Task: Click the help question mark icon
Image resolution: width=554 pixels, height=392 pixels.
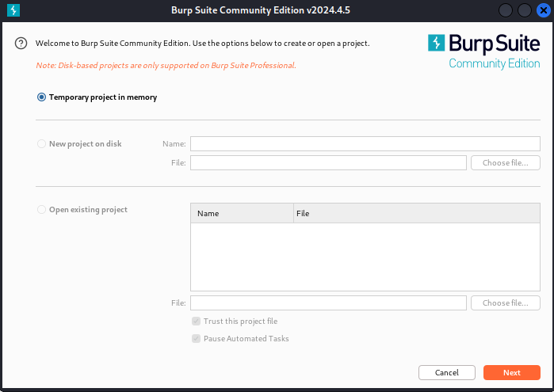Action: coord(21,43)
